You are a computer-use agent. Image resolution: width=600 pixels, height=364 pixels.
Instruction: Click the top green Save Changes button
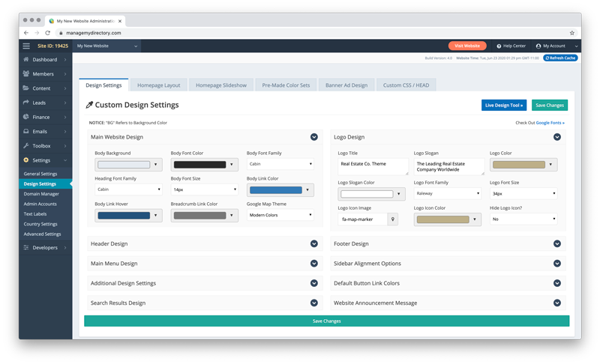tap(550, 105)
